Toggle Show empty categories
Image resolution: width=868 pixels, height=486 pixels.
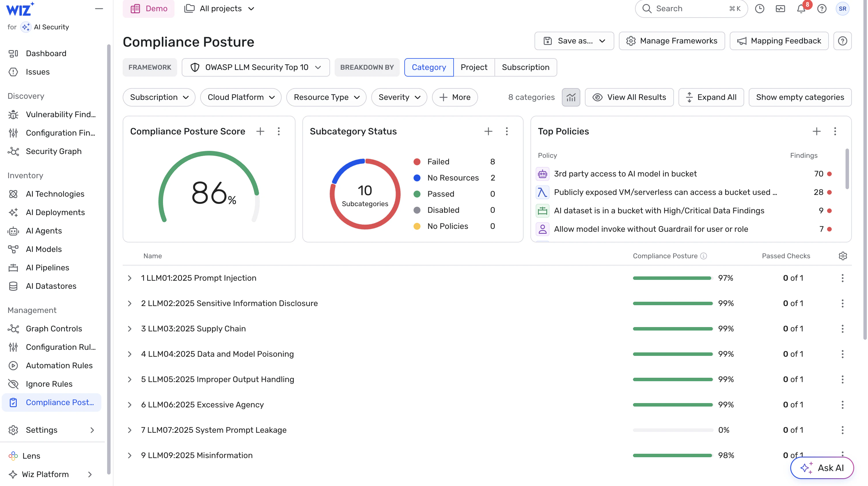point(800,97)
